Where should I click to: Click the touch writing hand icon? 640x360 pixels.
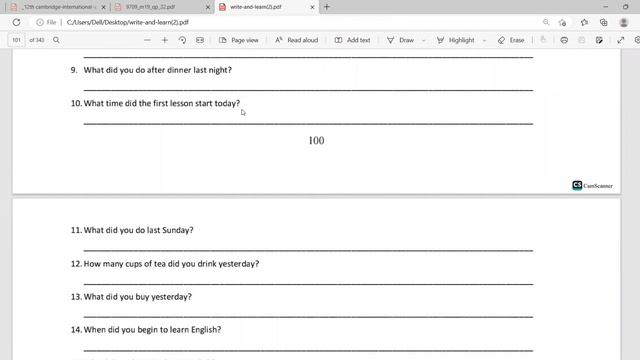click(x=543, y=40)
